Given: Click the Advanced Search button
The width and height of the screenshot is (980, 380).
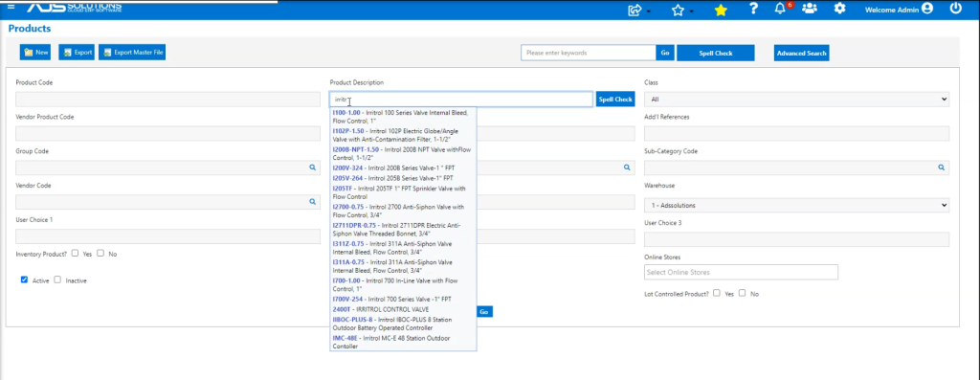Looking at the screenshot, I should (x=801, y=54).
